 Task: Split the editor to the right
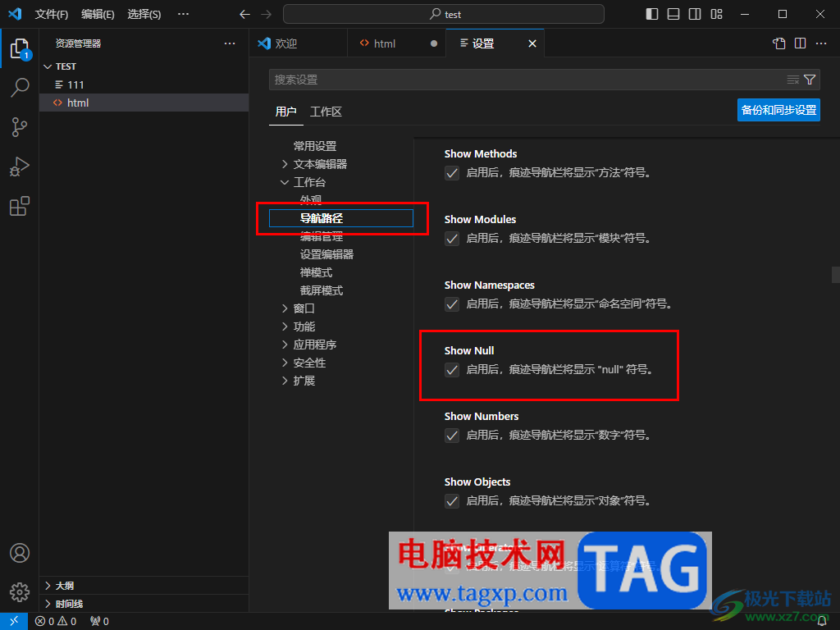(x=801, y=43)
